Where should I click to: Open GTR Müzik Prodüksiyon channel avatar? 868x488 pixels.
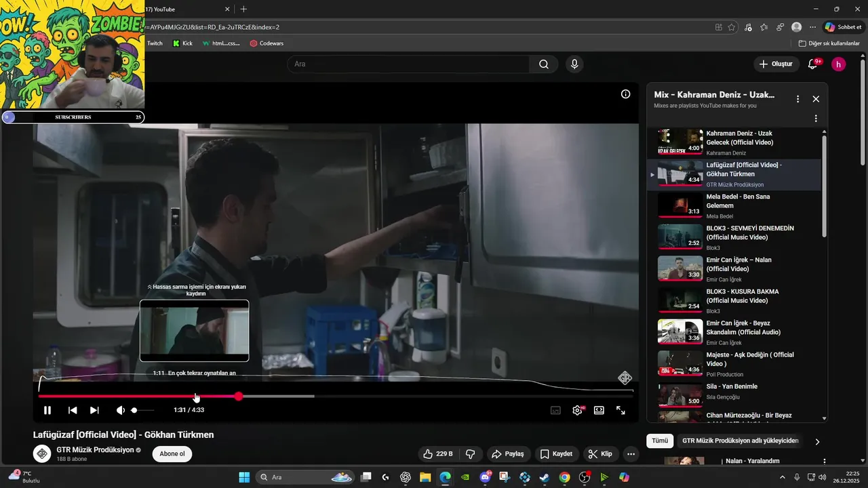point(42,453)
